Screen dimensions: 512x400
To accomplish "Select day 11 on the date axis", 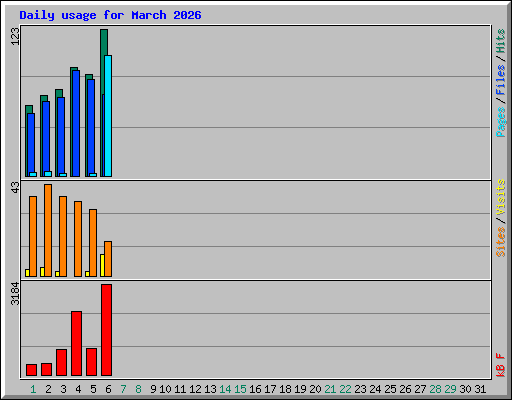I will (180, 389).
